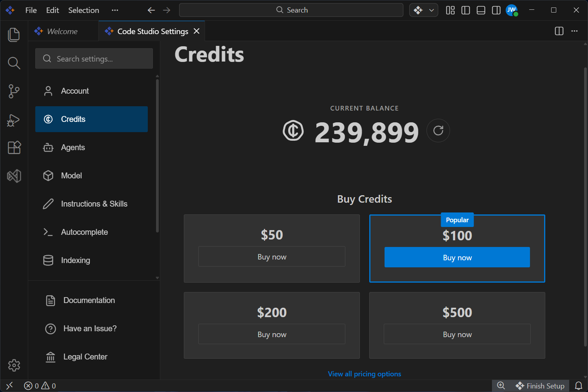
Task: Open remote window indicator in status bar
Action: pos(10,386)
